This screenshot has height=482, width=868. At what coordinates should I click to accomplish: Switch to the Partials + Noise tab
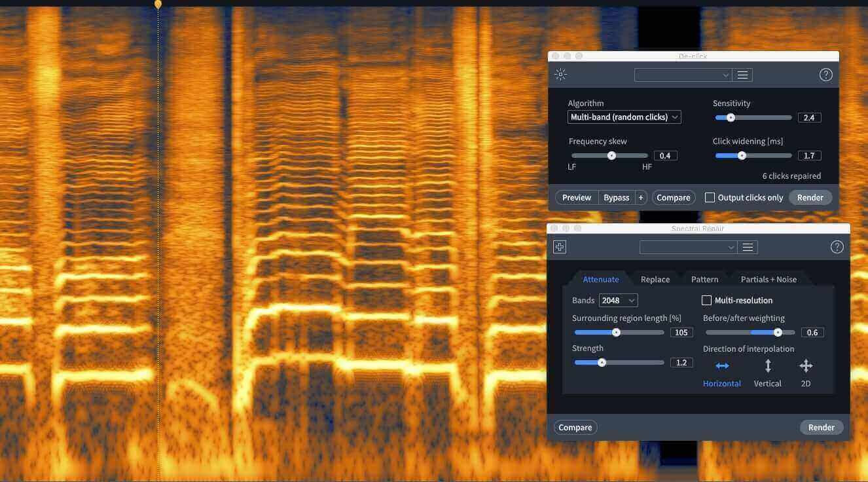[x=769, y=280]
